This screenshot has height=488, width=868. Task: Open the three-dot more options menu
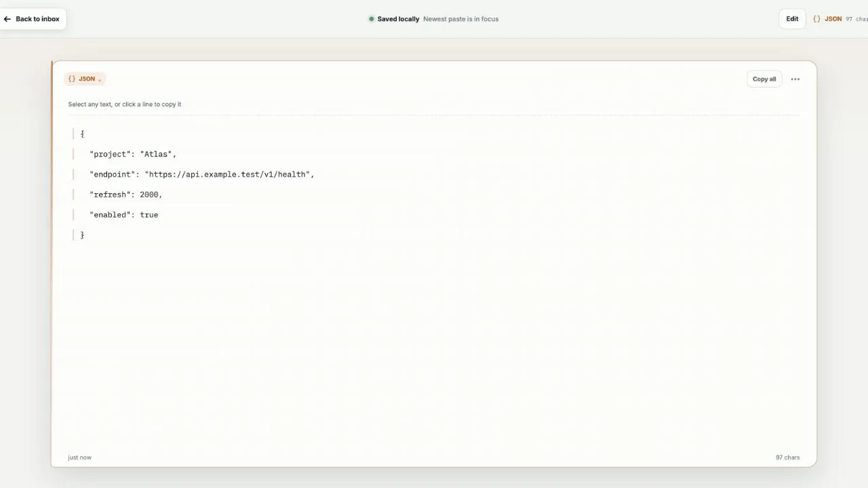pyautogui.click(x=795, y=79)
